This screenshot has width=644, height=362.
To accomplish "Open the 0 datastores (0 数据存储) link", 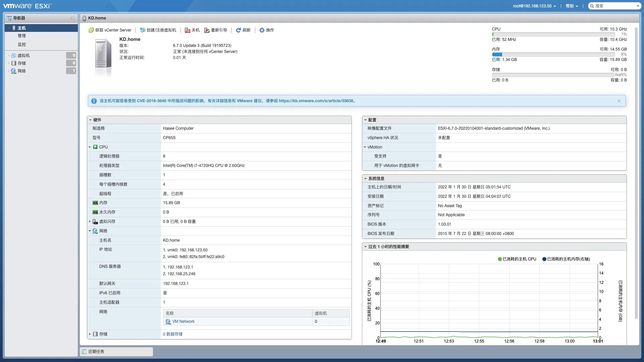I will coord(173,334).
